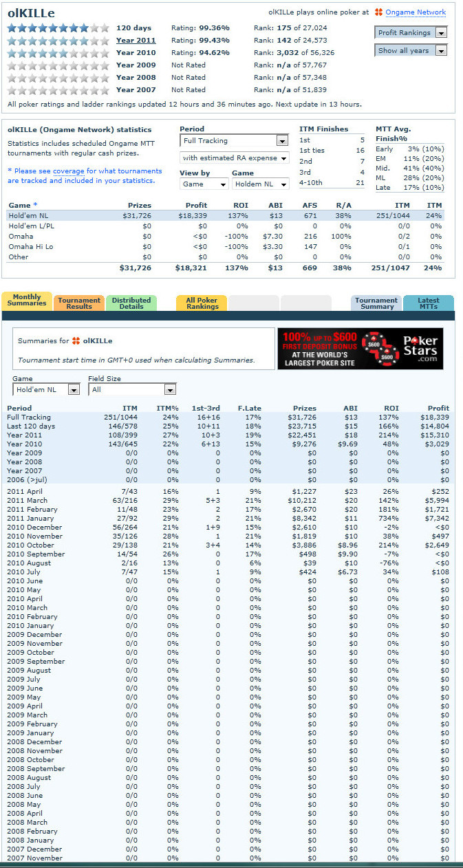The height and width of the screenshot is (868, 463).
Task: Select the Hold'em L/PL game row
Action: click(x=225, y=226)
